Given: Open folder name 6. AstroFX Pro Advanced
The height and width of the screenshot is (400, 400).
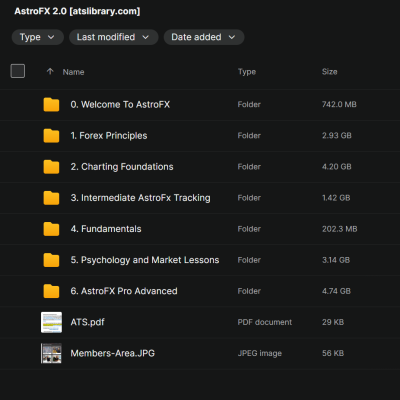Looking at the screenshot, I should click(x=124, y=291).
